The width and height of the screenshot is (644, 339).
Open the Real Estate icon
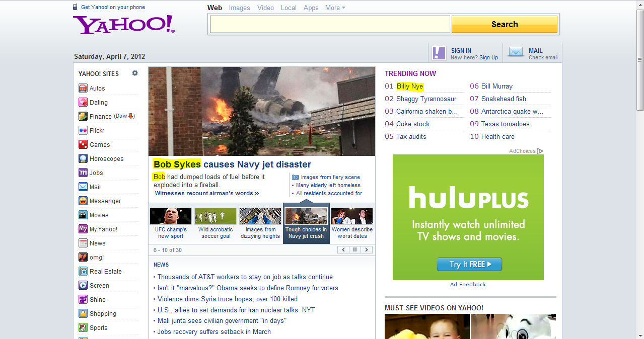tap(83, 271)
